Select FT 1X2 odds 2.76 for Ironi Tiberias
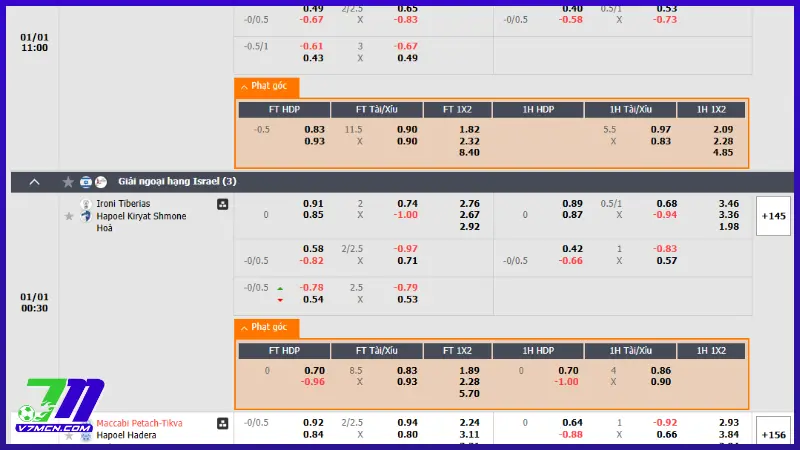The height and width of the screenshot is (450, 800). 468,204
